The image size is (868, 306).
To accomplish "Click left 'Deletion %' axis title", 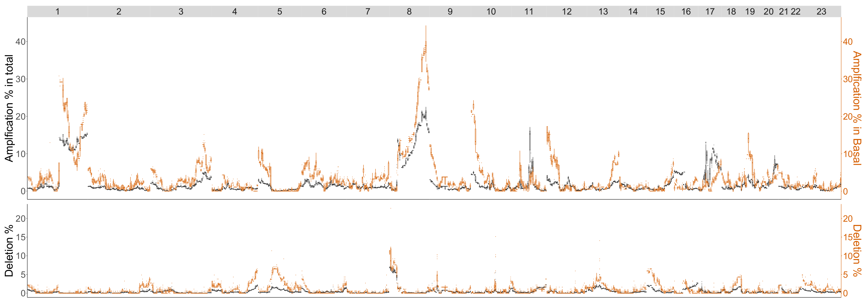I will (x=9, y=251).
